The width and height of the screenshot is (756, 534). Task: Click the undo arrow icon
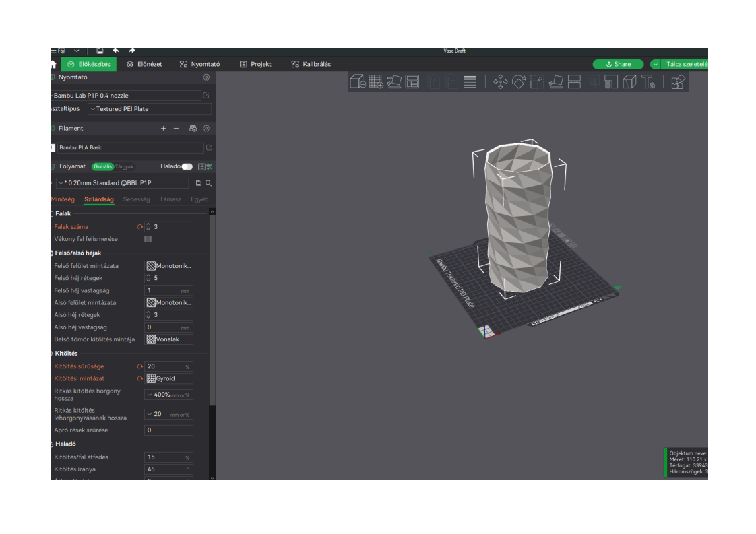(116, 51)
